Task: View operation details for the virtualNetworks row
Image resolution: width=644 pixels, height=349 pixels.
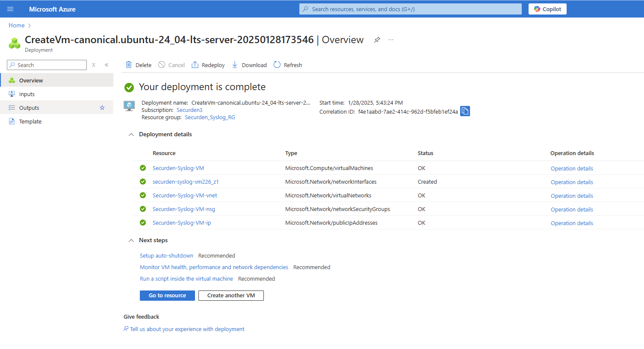Action: click(572, 196)
